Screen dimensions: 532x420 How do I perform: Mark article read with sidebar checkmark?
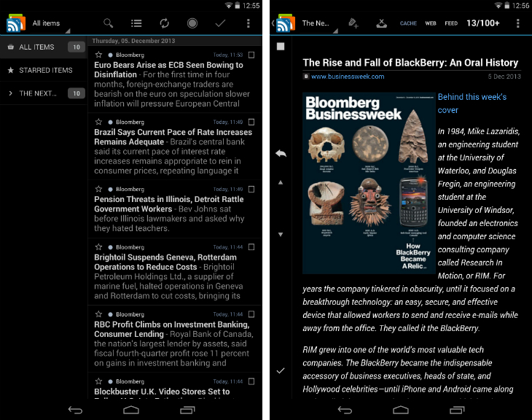(x=281, y=370)
